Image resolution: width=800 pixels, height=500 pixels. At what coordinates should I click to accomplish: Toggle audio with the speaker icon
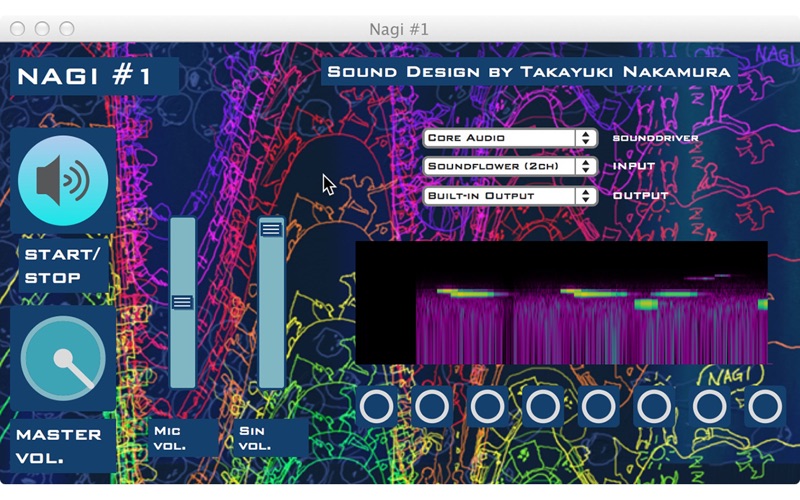click(x=63, y=180)
